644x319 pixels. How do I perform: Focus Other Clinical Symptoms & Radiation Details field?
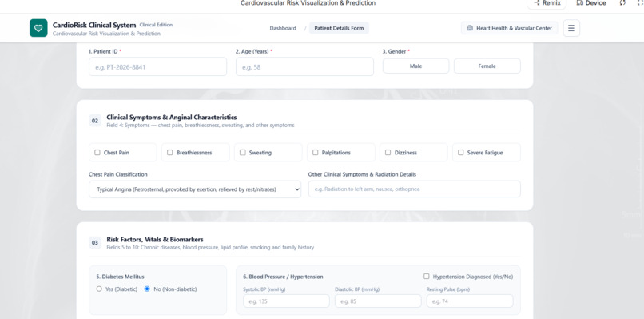point(415,189)
